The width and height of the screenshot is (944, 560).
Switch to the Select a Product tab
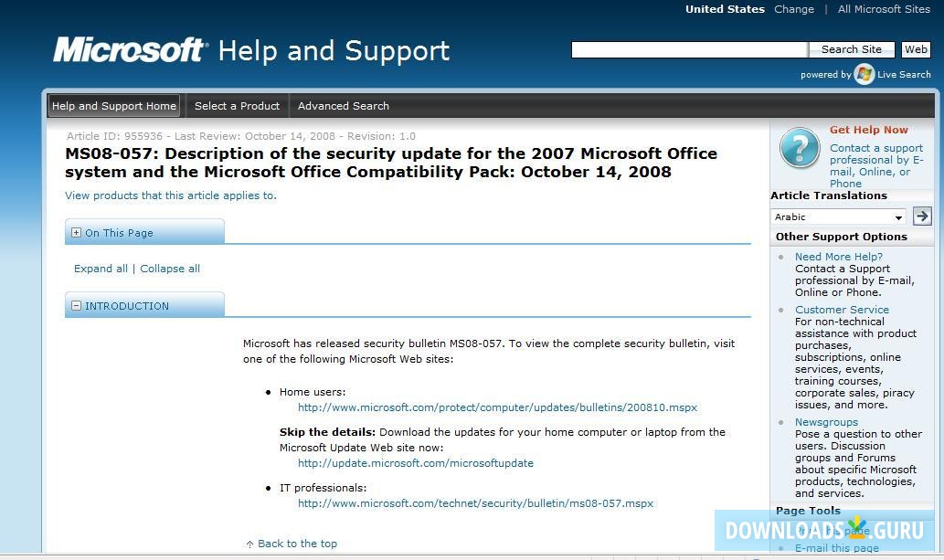[236, 105]
